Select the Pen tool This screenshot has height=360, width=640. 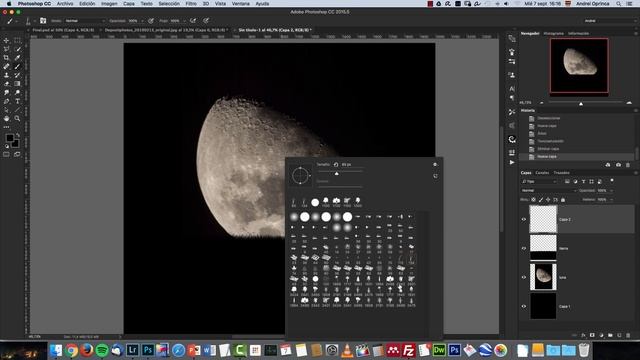7,101
